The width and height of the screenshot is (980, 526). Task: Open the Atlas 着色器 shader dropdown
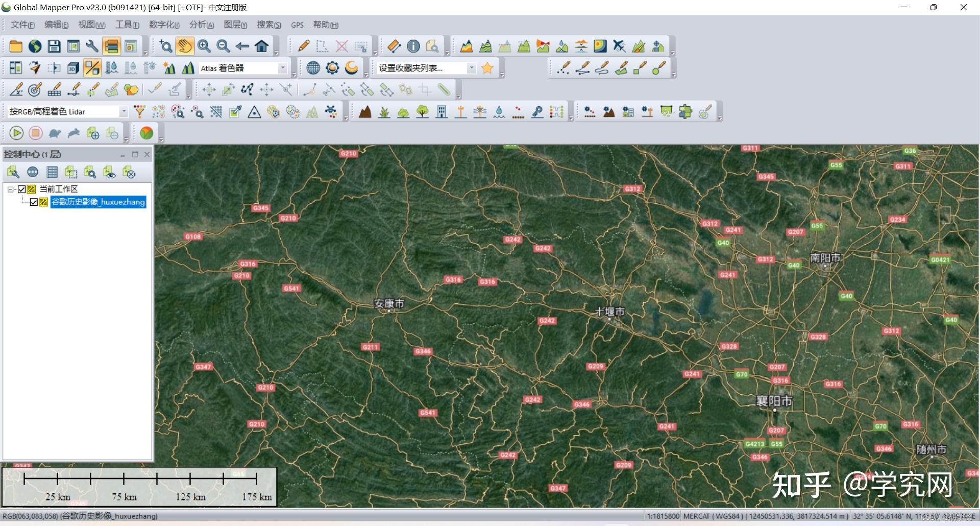pos(282,68)
